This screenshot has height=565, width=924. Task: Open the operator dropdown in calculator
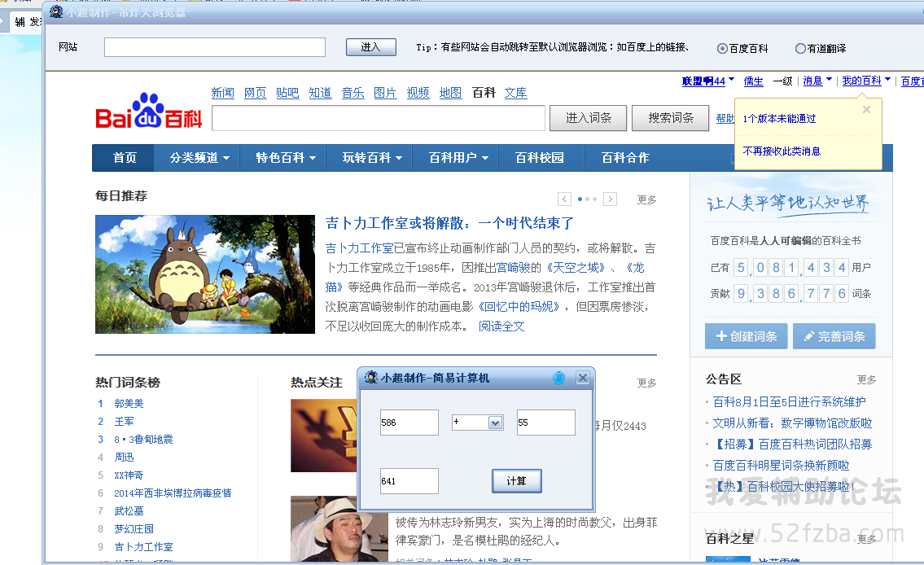click(x=496, y=423)
